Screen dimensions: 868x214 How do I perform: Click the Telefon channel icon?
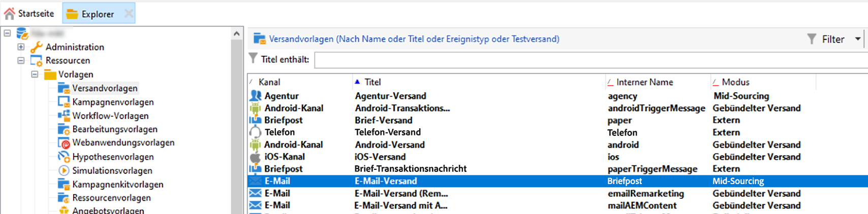[255, 132]
